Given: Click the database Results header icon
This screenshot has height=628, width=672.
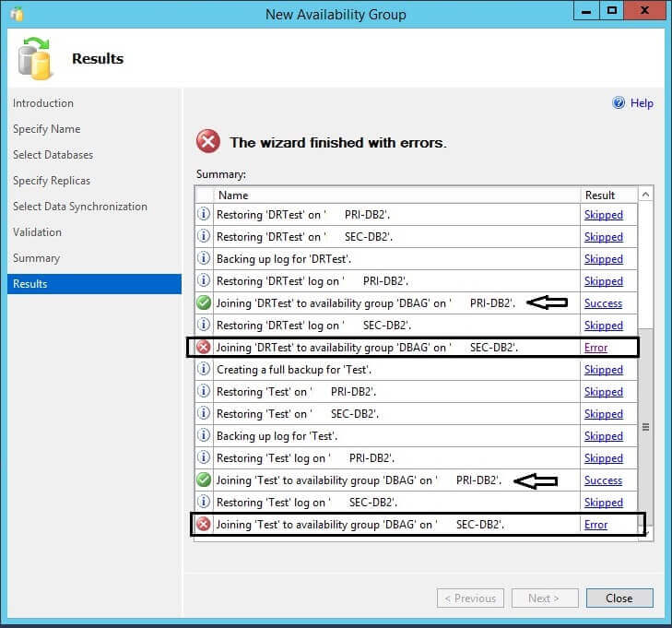Looking at the screenshot, I should (35, 58).
